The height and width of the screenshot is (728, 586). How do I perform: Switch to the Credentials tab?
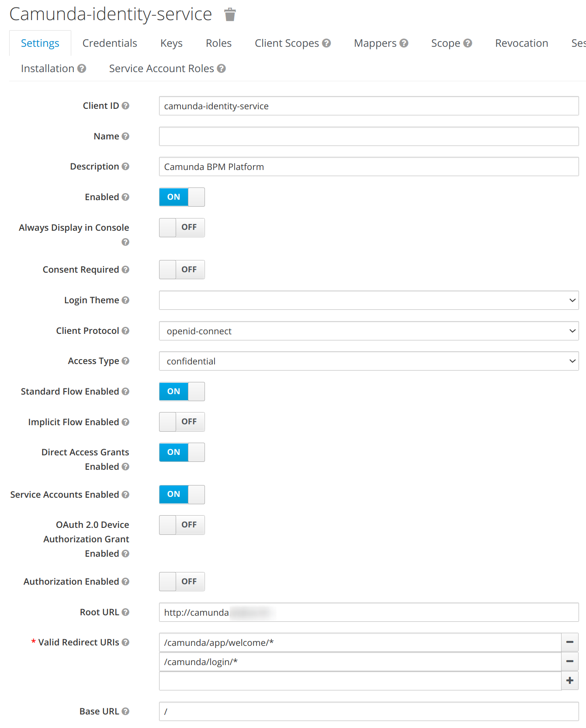[x=109, y=43]
